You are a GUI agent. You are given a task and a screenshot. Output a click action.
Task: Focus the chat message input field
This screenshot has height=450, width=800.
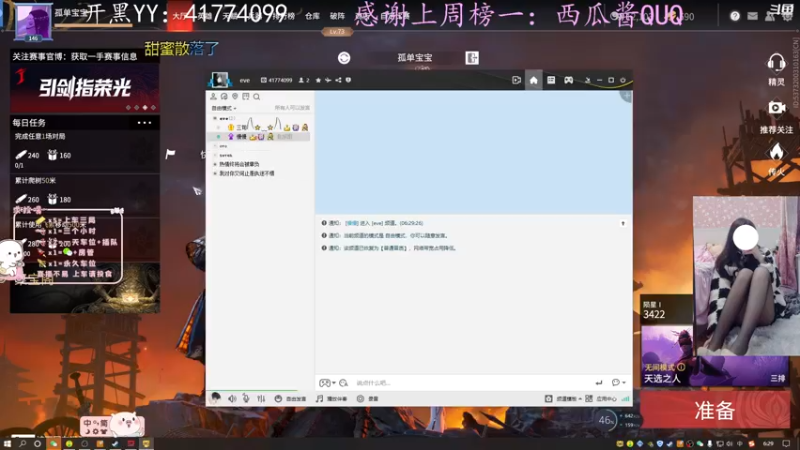pos(472,383)
